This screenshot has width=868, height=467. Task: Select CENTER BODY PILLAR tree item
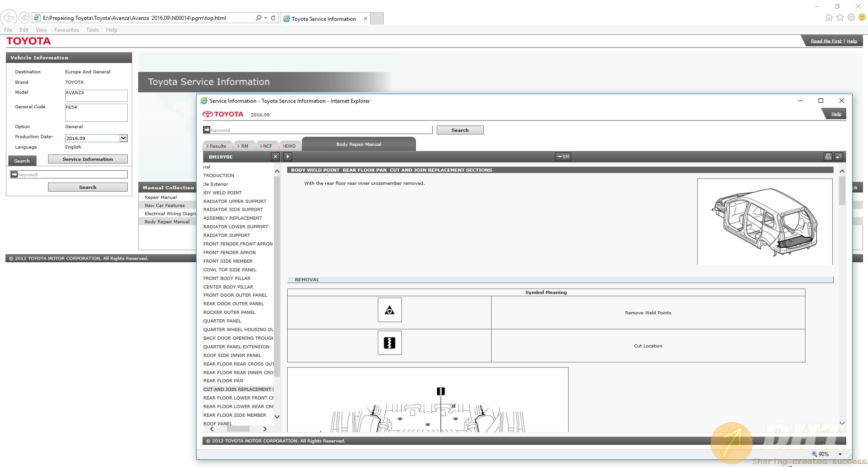228,287
